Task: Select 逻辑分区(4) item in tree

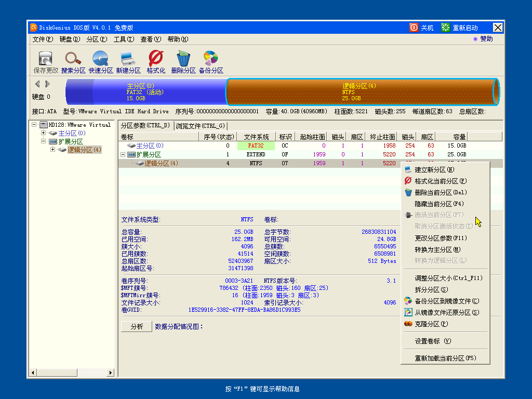Action: 84,150
